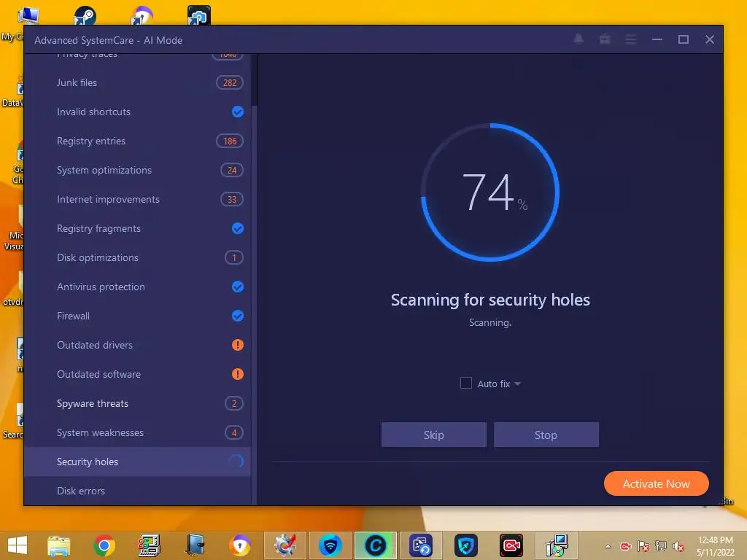Click the muted volume tray icon
Image resolution: width=747 pixels, height=560 pixels.
(678, 546)
